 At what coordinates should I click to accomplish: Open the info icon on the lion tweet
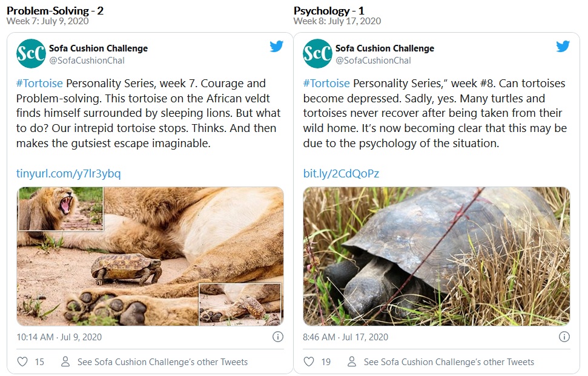pyautogui.click(x=277, y=337)
